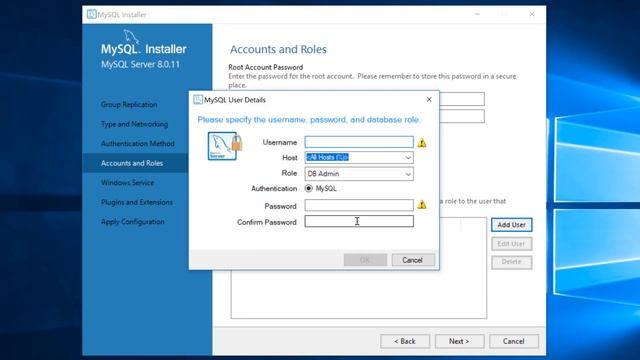
Task: Click the User Details dialog title icon
Action: (x=198, y=100)
